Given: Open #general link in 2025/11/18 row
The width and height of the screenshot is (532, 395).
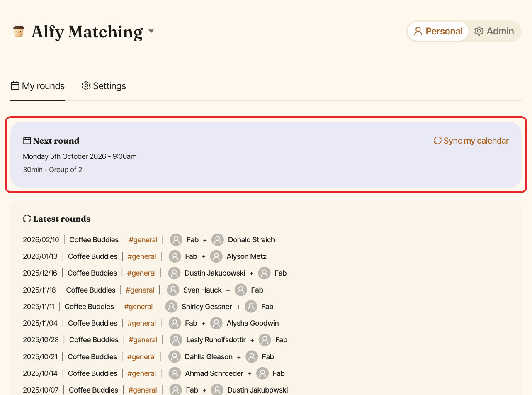Looking at the screenshot, I should pyautogui.click(x=140, y=290).
